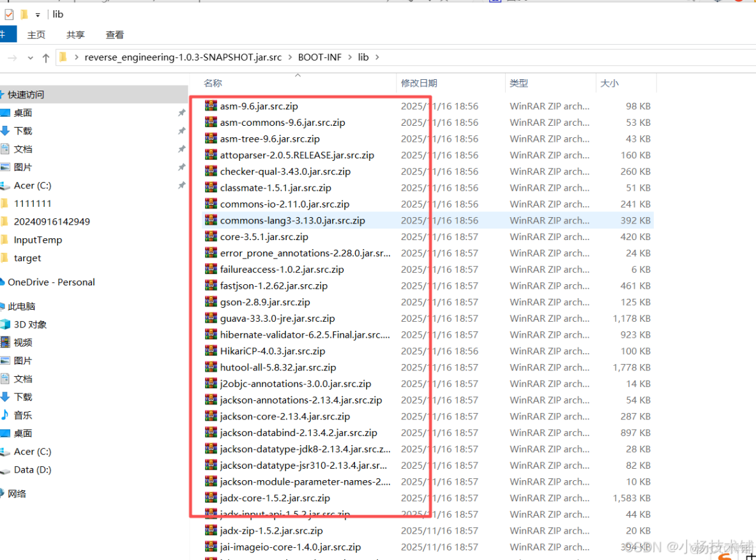Open the WinRAR icon beside fastjson-1.2.62 archive
The height and width of the screenshot is (560, 756).
pyautogui.click(x=211, y=285)
